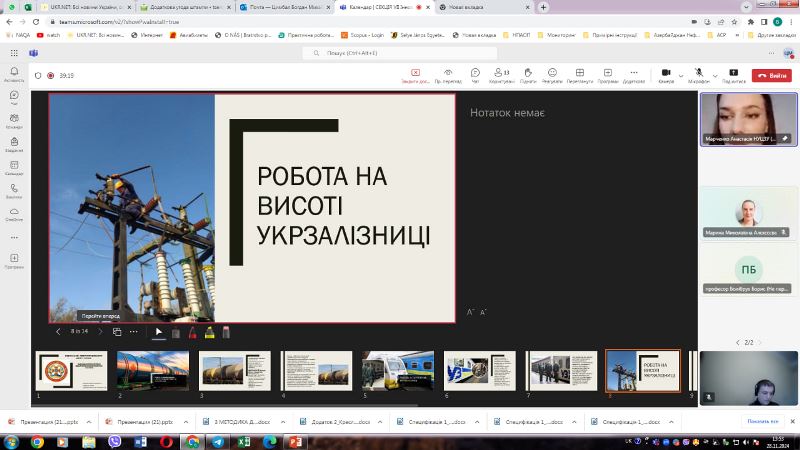Viewport: 800px width, 450px height.
Task: Open PowerPoint from the taskbar
Action: (295, 441)
